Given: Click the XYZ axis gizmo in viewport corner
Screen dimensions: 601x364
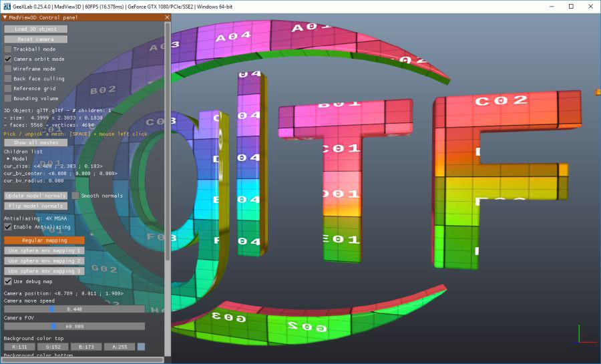Looking at the screenshot, I should coord(586,335).
